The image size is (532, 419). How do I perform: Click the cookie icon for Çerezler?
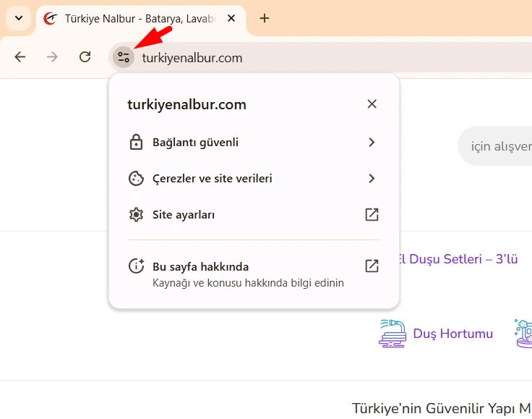pos(136,179)
